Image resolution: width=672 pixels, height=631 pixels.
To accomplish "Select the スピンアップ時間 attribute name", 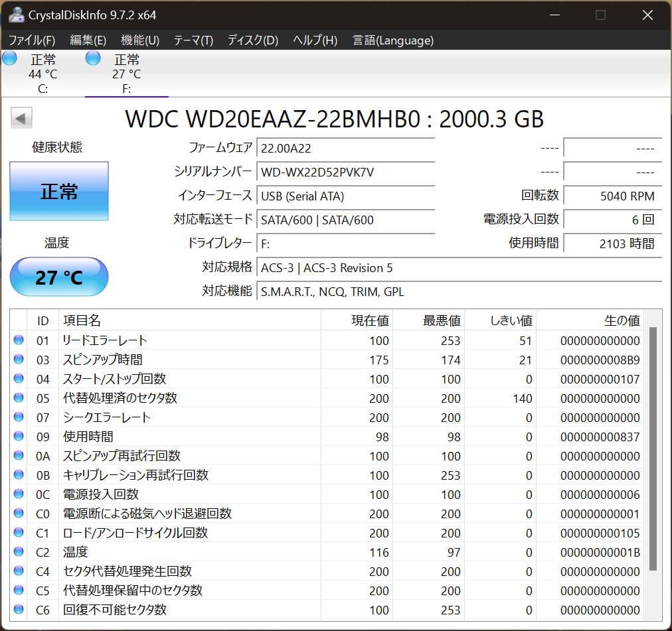I will click(102, 360).
